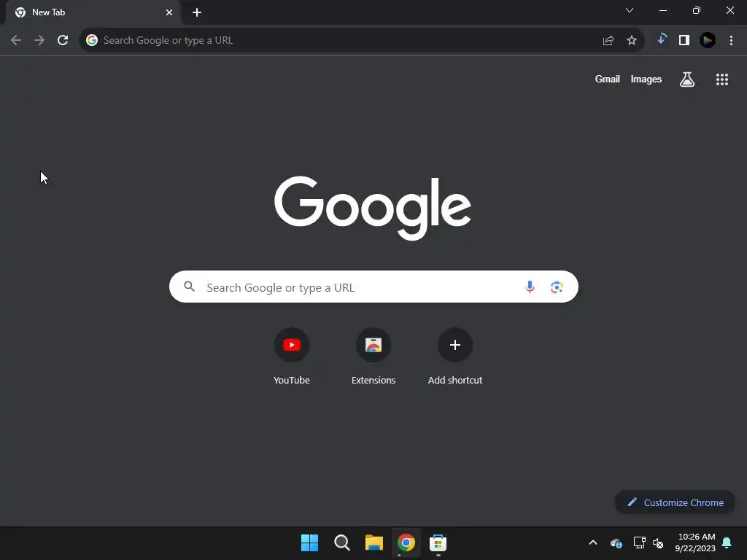Open network status tray icon
747x560 pixels.
(639, 542)
